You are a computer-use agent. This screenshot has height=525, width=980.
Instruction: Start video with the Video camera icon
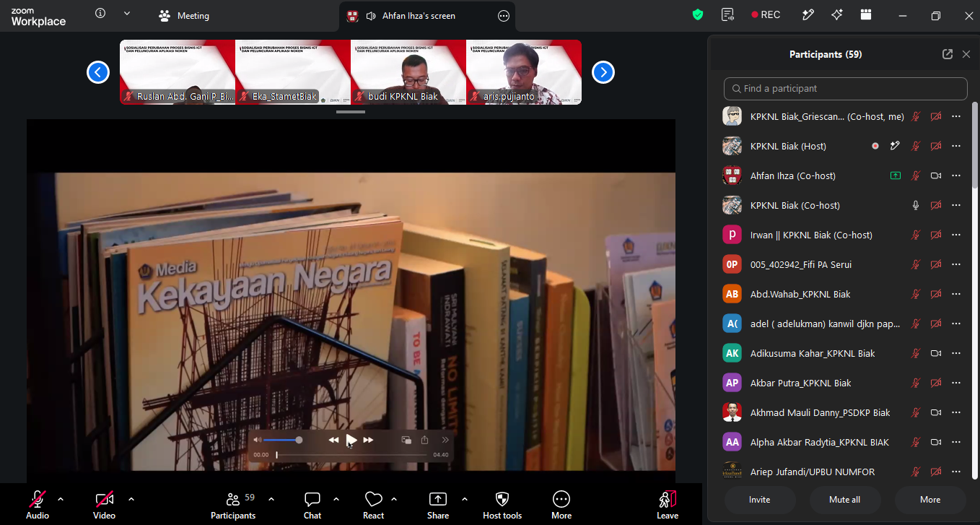105,498
